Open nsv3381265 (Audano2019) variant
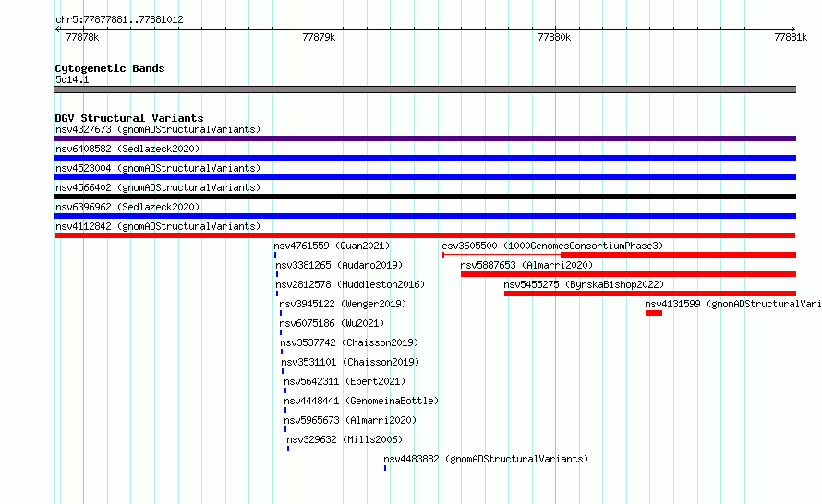The width and height of the screenshot is (822, 504). 339,265
